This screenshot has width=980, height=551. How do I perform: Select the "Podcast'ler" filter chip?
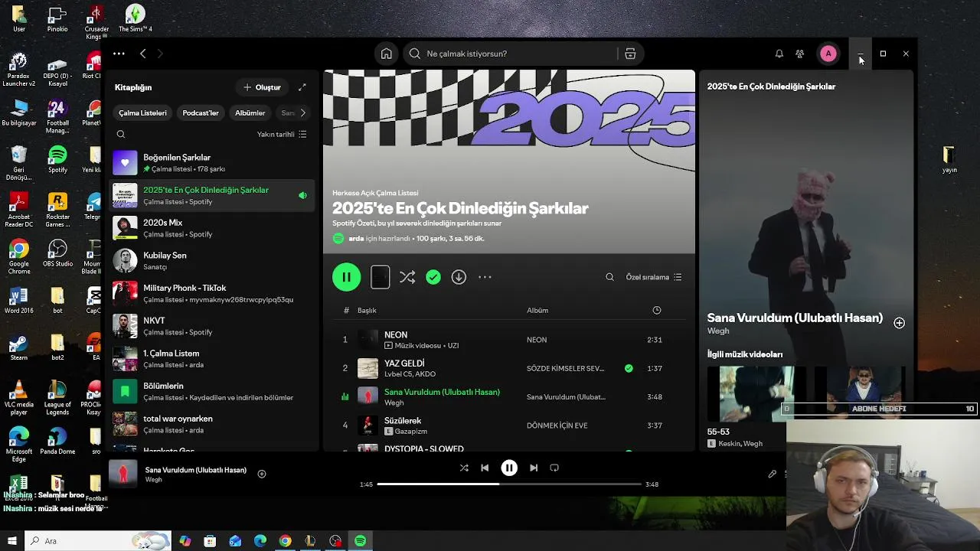(201, 112)
